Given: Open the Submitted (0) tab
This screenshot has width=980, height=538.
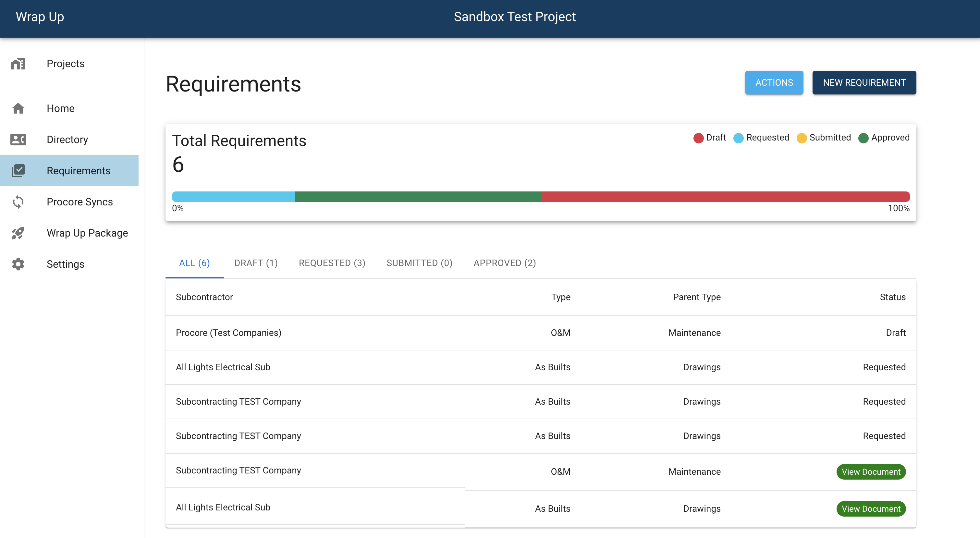Looking at the screenshot, I should (419, 263).
